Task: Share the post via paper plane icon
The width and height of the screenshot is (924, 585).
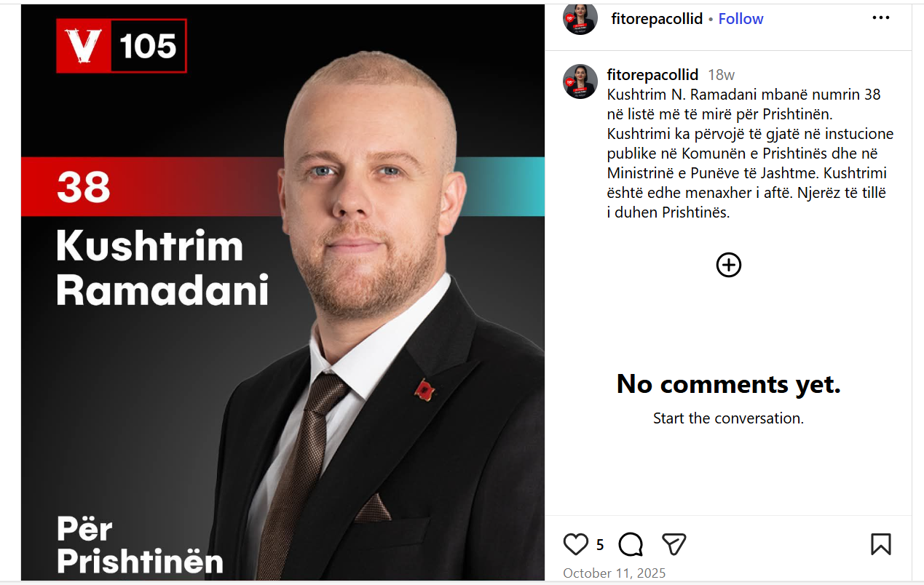Action: [674, 544]
